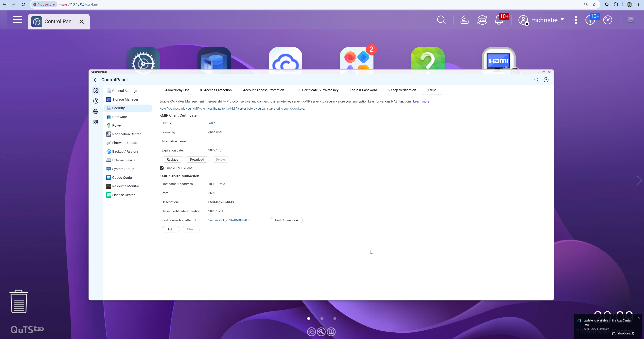
Task: Open System Status in the sidebar
Action: pos(128,169)
